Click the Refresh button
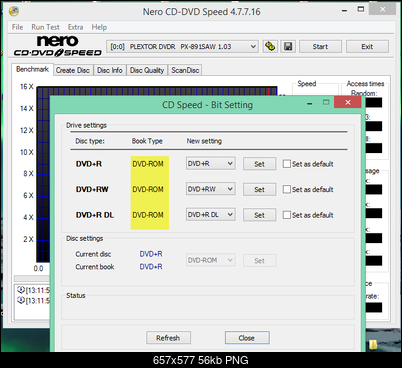The width and height of the screenshot is (402, 368). point(168,338)
